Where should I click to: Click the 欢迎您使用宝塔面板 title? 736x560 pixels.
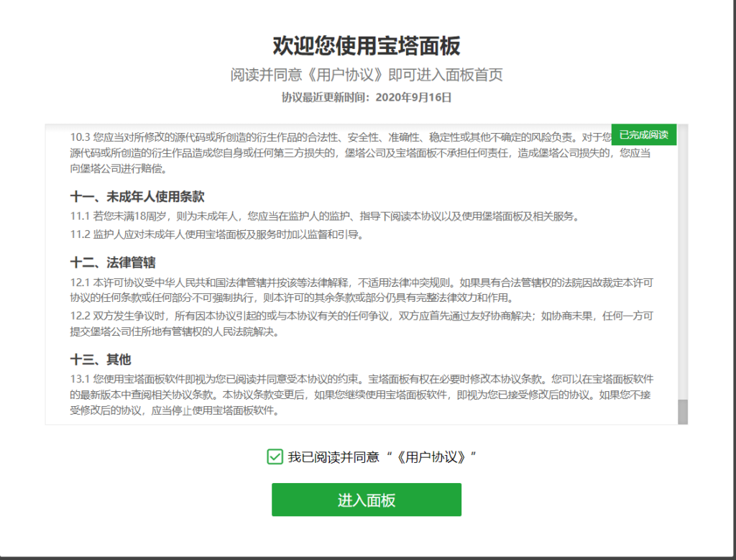366,46
